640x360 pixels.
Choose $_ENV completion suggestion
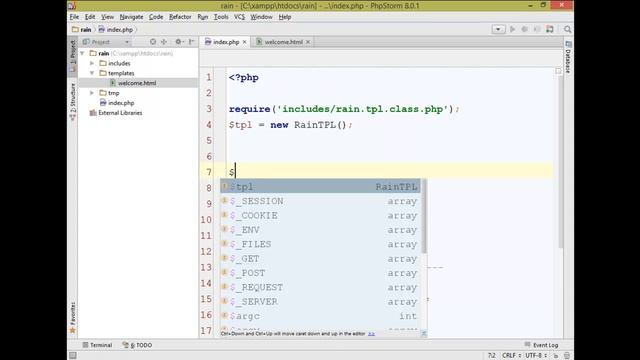click(x=320, y=230)
